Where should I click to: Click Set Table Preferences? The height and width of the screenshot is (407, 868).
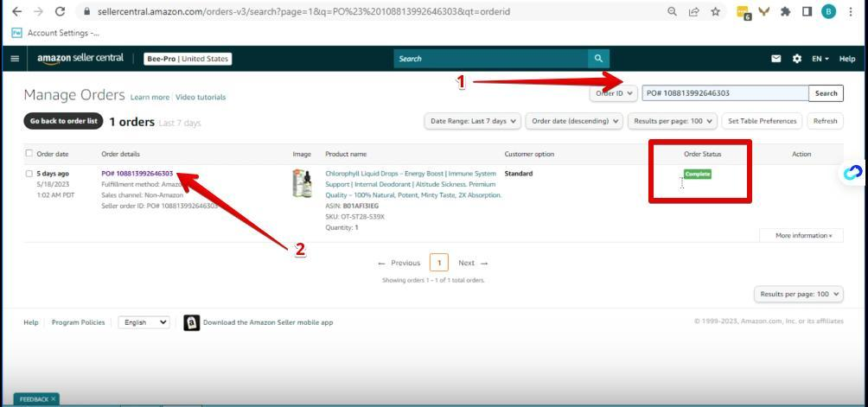point(763,121)
